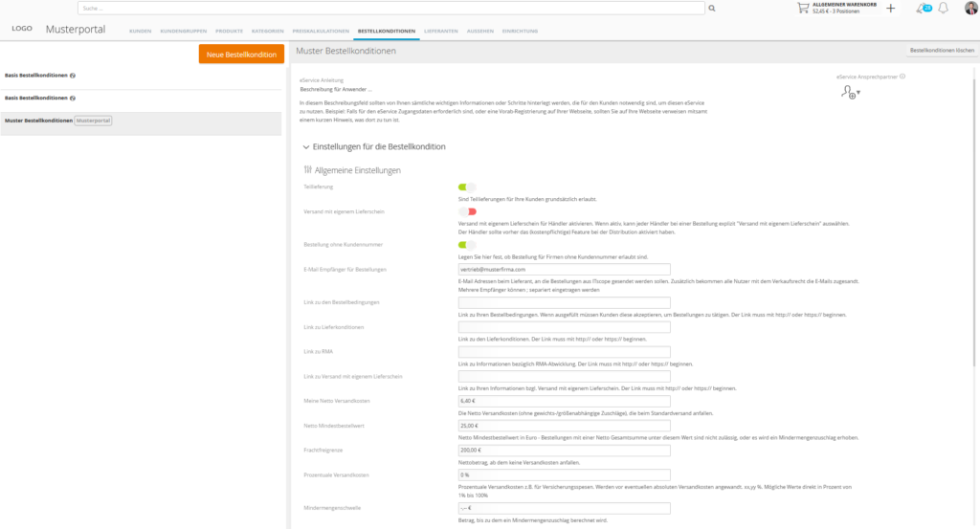Switch to the Kundengruppen tab

coord(183,32)
